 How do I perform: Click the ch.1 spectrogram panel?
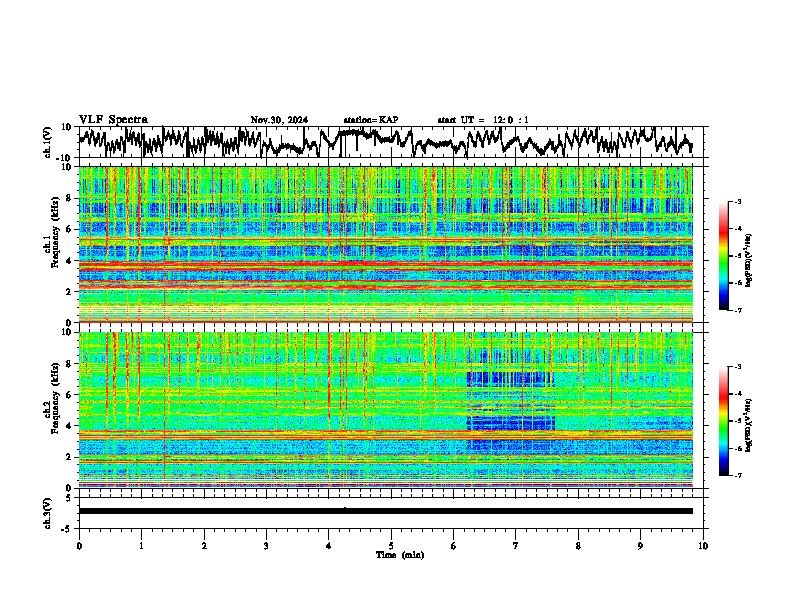385,244
